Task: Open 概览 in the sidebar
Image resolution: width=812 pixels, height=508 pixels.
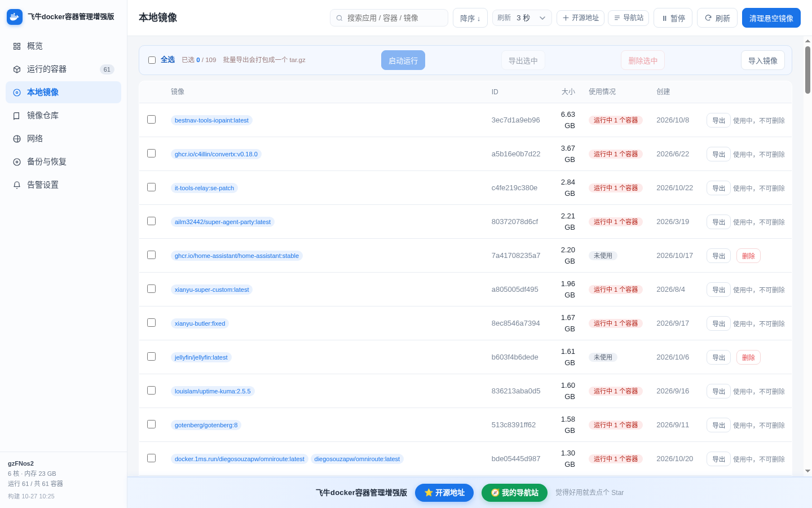Action: pyautogui.click(x=63, y=46)
